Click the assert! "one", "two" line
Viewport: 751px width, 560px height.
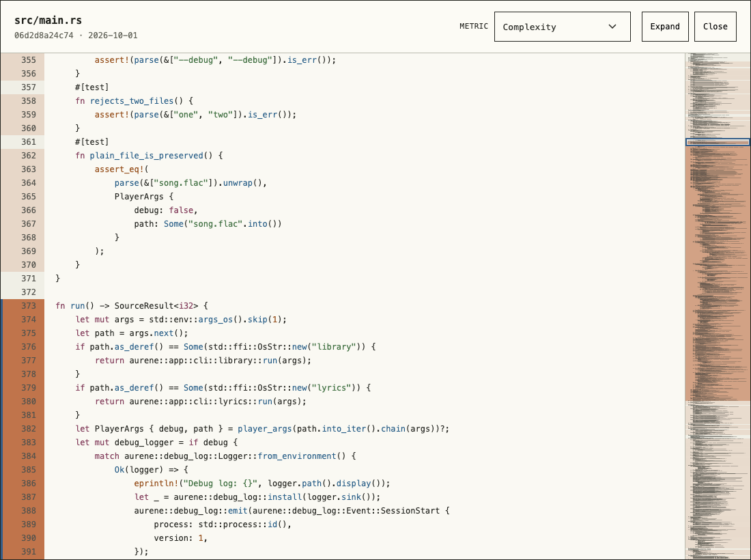point(195,115)
